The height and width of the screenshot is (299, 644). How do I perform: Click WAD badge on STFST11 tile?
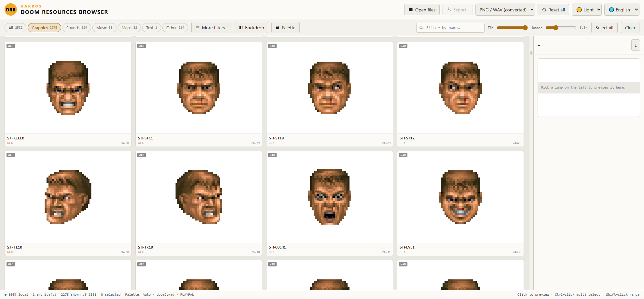[142, 46]
